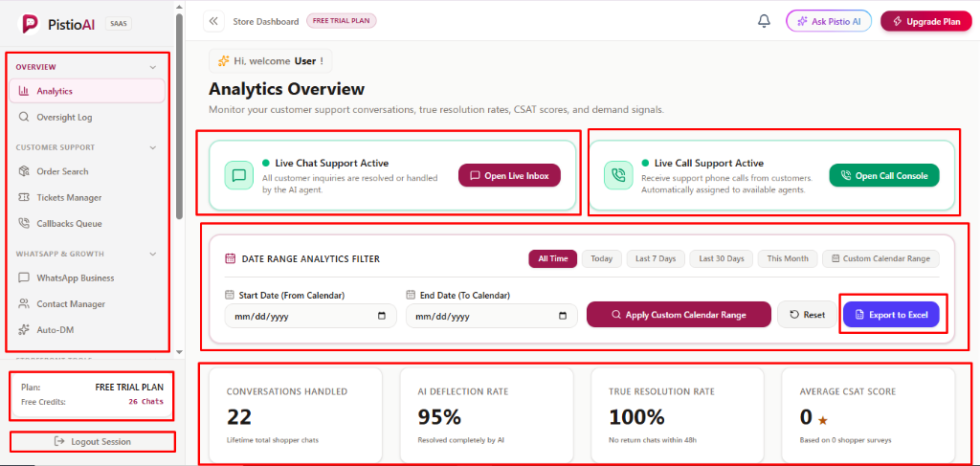980x466 pixels.
Task: Open notifications bell icon
Action: 764,21
